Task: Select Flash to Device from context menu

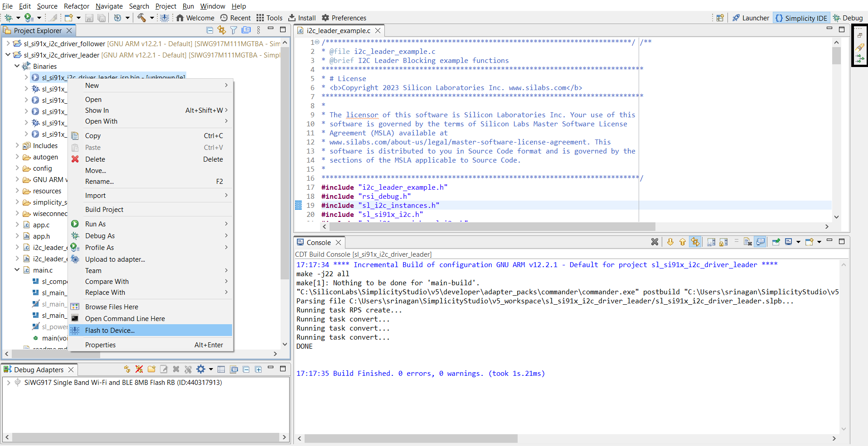Action: [x=110, y=331]
